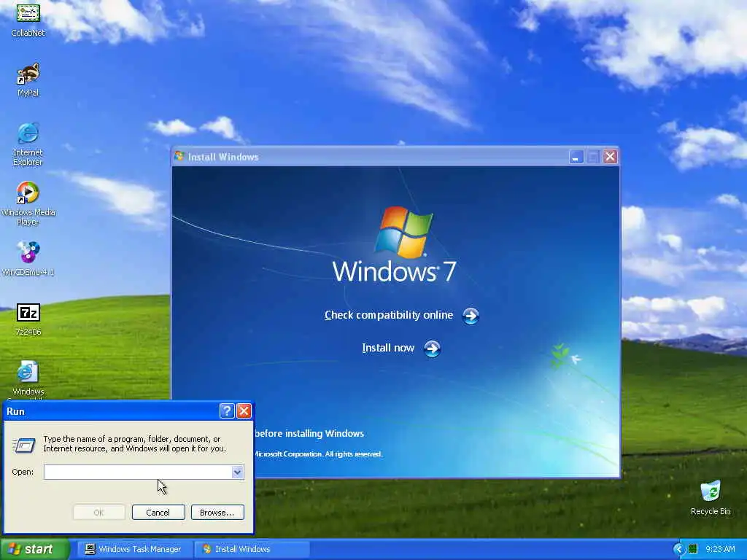Open the Run dialog's Open dropdown arrow
Image resolution: width=747 pixels, height=560 pixels.
coord(237,472)
